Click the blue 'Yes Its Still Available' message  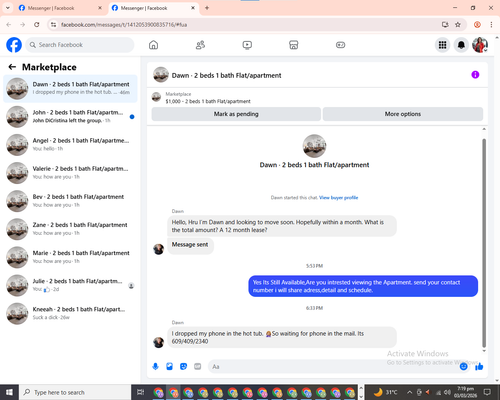(x=363, y=286)
